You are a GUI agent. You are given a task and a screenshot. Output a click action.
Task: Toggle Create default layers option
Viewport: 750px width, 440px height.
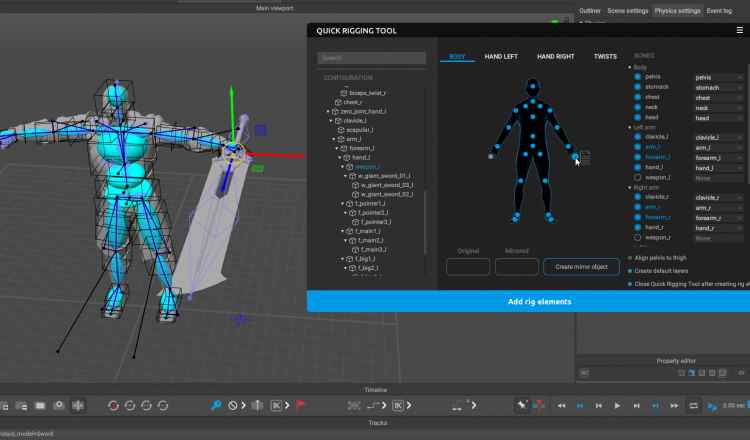630,271
